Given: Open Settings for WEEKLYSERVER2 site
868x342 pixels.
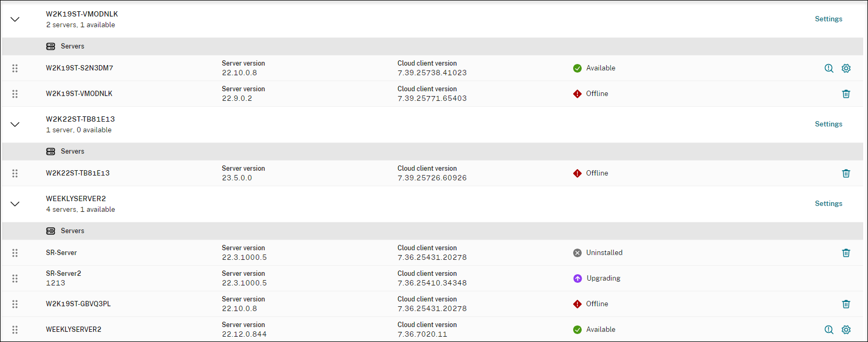Looking at the screenshot, I should 829,203.
